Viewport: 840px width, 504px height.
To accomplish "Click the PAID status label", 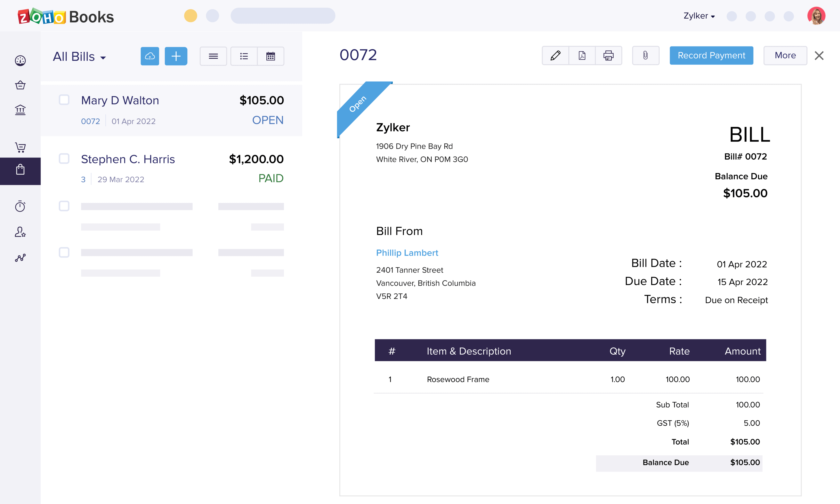I will click(271, 178).
